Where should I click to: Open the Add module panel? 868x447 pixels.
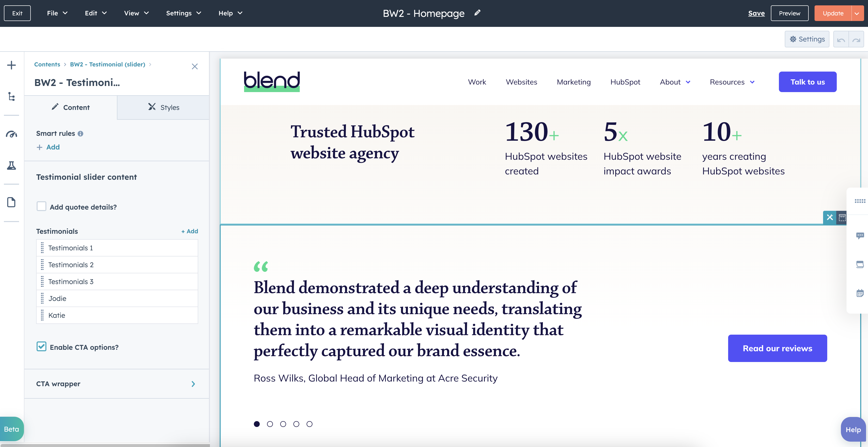[x=11, y=65]
